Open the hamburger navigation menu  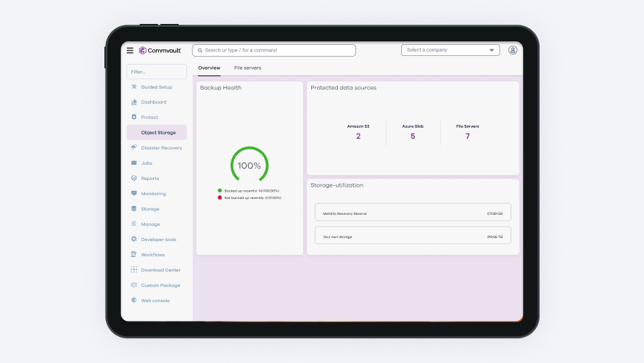(130, 50)
